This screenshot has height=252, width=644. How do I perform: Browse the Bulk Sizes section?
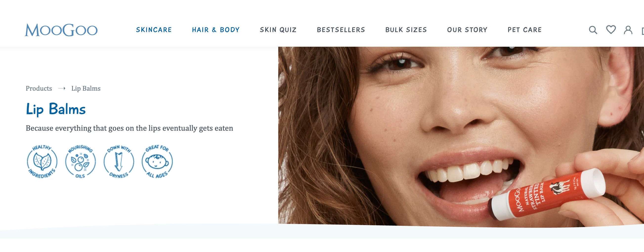click(x=406, y=30)
